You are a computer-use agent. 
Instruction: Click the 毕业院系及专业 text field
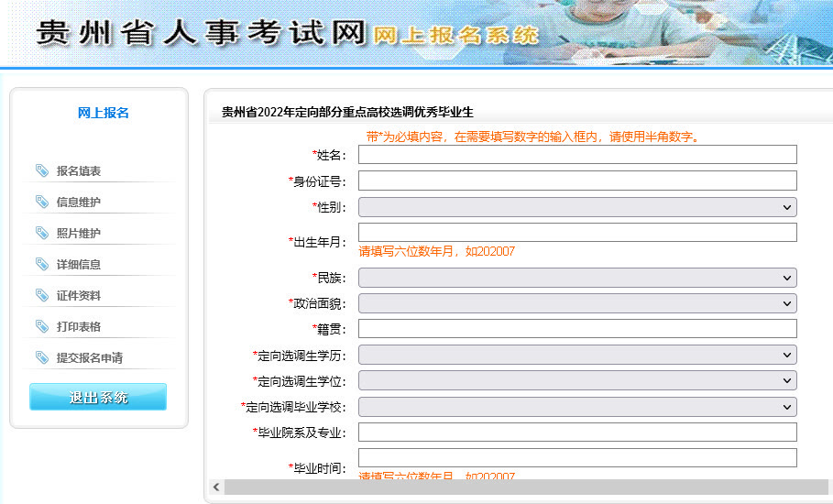point(576,432)
